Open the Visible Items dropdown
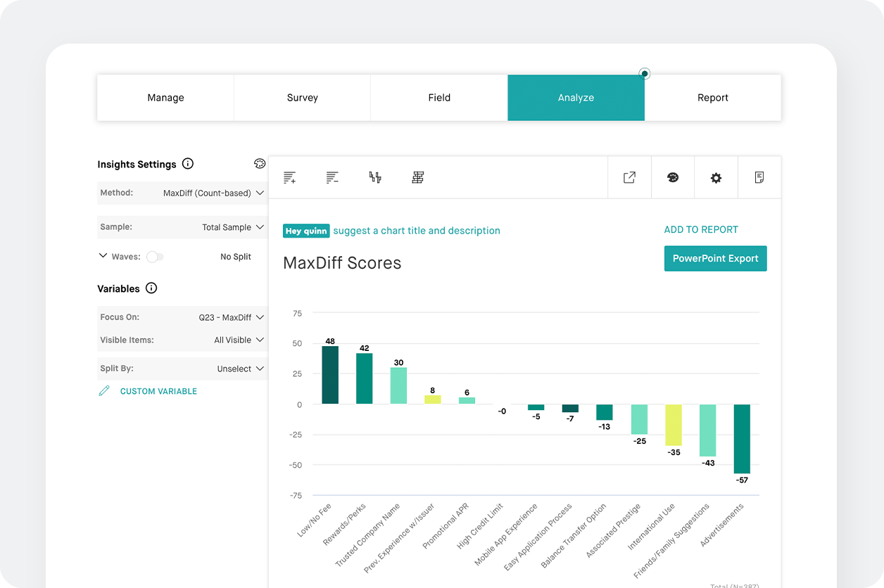The image size is (884, 588). [x=182, y=340]
